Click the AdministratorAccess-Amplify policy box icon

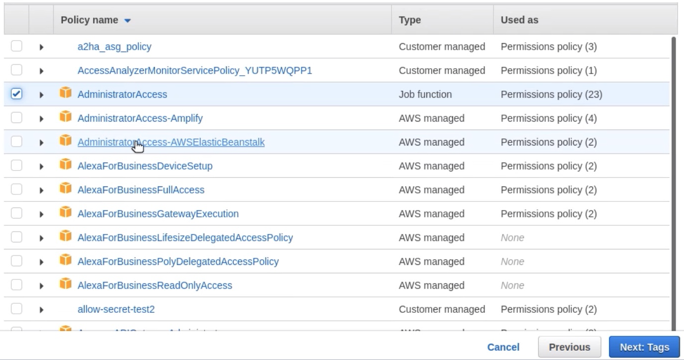[x=65, y=117]
